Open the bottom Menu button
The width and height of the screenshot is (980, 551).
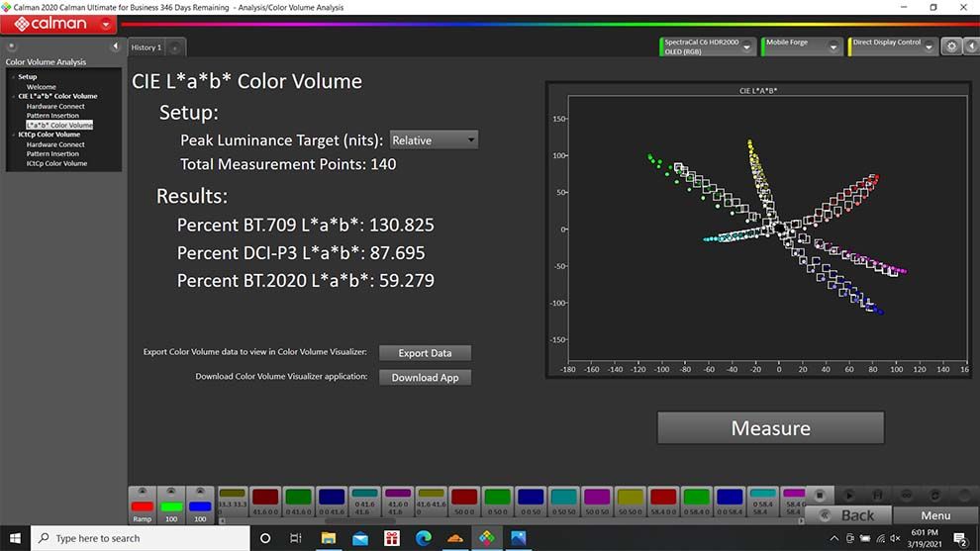(x=935, y=515)
